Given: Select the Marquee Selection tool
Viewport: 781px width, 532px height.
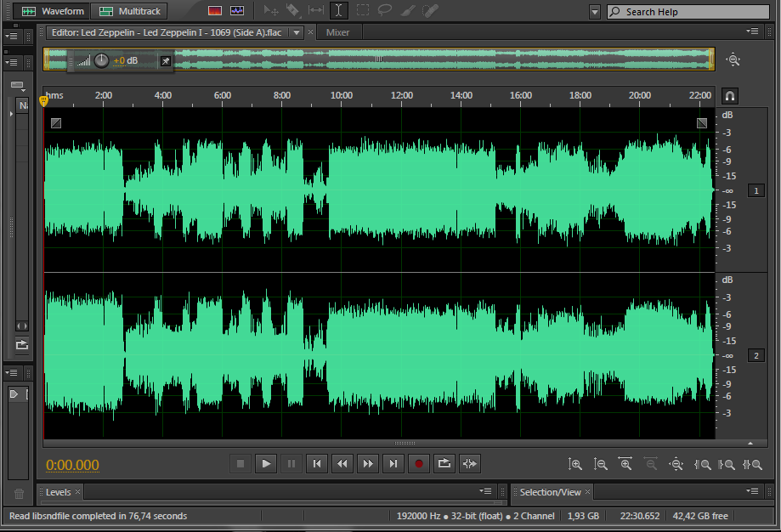Looking at the screenshot, I should click(363, 10).
